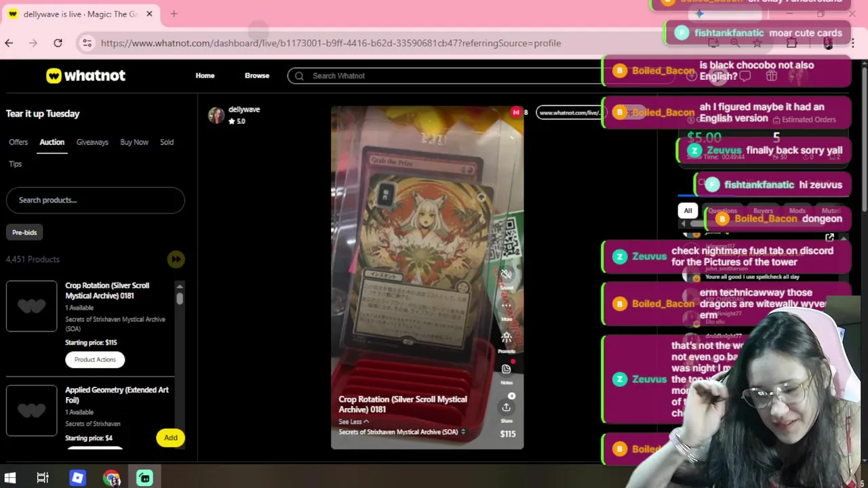The image size is (868, 488).
Task: Add Applied Geometry to auction
Action: [170, 438]
